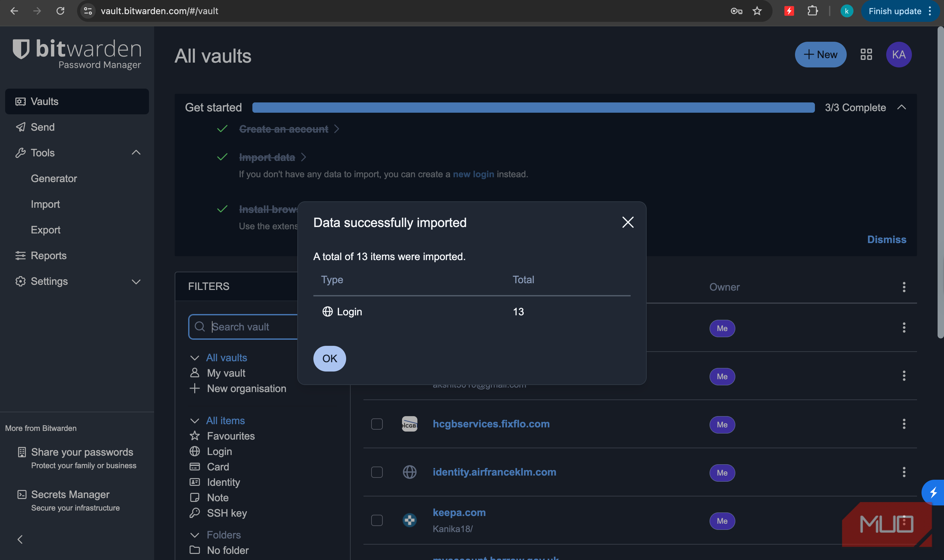Open Send in the sidebar
Image resolution: width=944 pixels, height=560 pixels.
click(42, 127)
